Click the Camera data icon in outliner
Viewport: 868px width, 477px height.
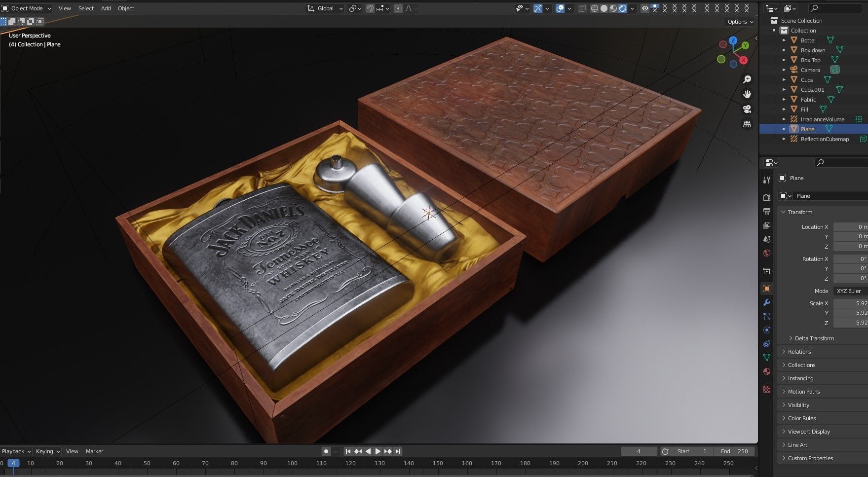(835, 70)
